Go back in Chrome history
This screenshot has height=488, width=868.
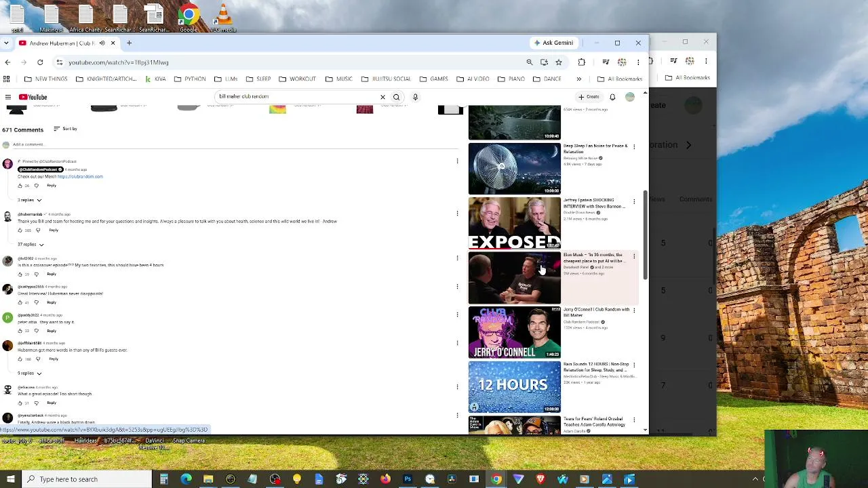click(7, 62)
